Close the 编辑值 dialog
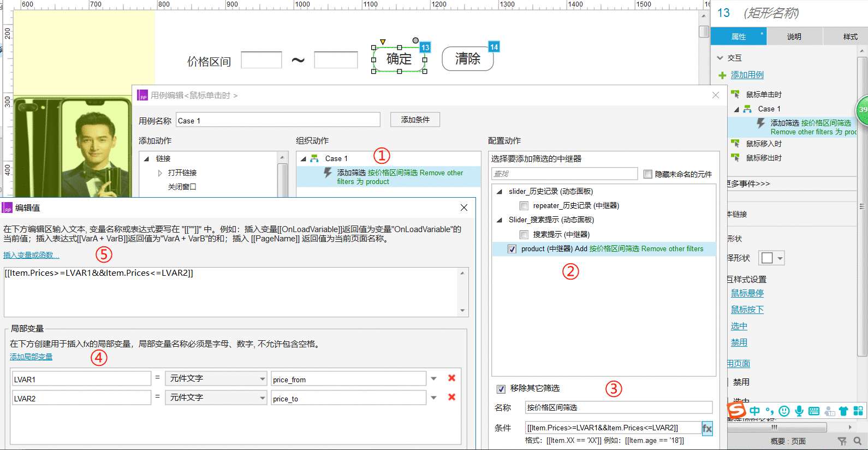Viewport: 868px width, 450px height. point(464,208)
